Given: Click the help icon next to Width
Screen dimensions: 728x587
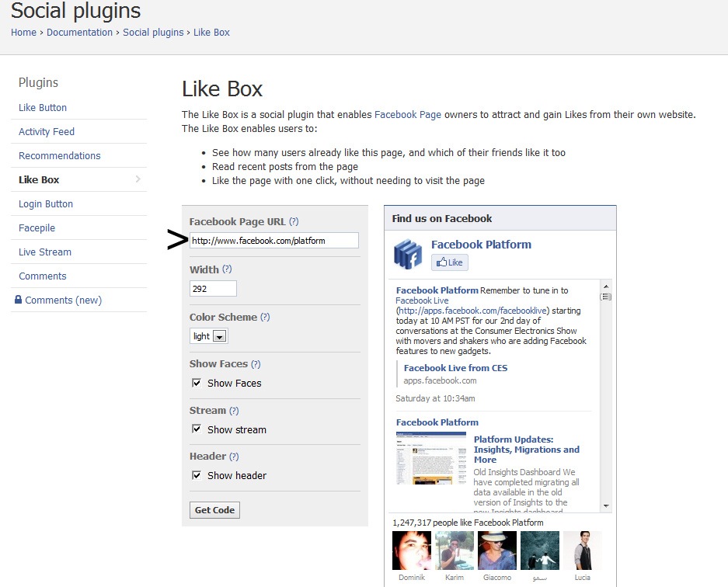Looking at the screenshot, I should tap(227, 269).
